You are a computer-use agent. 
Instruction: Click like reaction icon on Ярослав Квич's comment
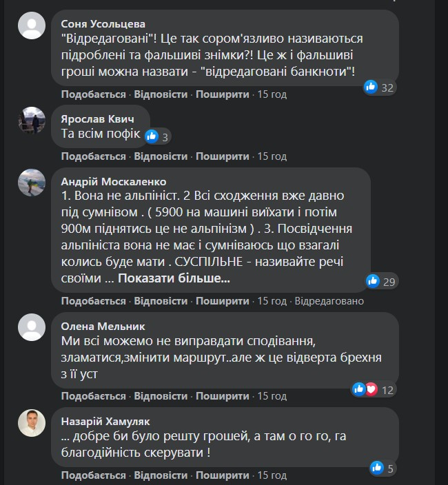[152, 136]
